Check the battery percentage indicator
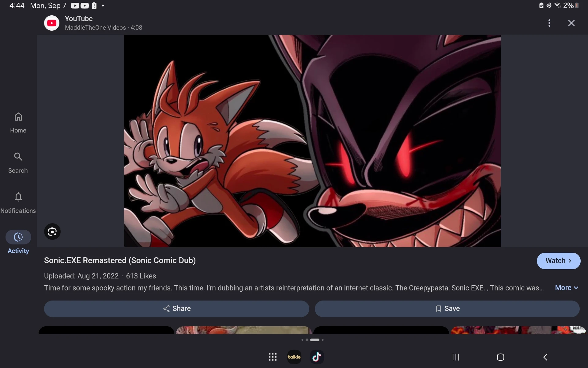The width and height of the screenshot is (588, 368). (x=568, y=6)
